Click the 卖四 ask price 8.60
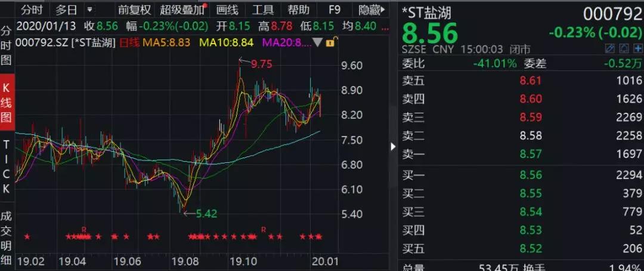 click(x=531, y=98)
